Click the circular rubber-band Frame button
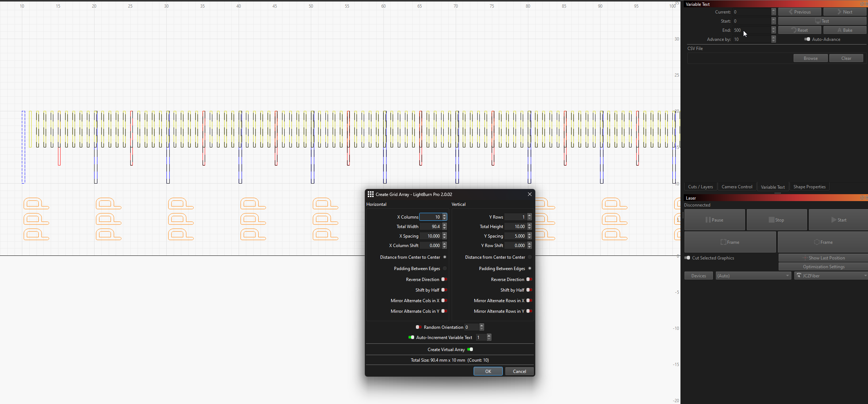This screenshot has width=868, height=404. coord(823,242)
